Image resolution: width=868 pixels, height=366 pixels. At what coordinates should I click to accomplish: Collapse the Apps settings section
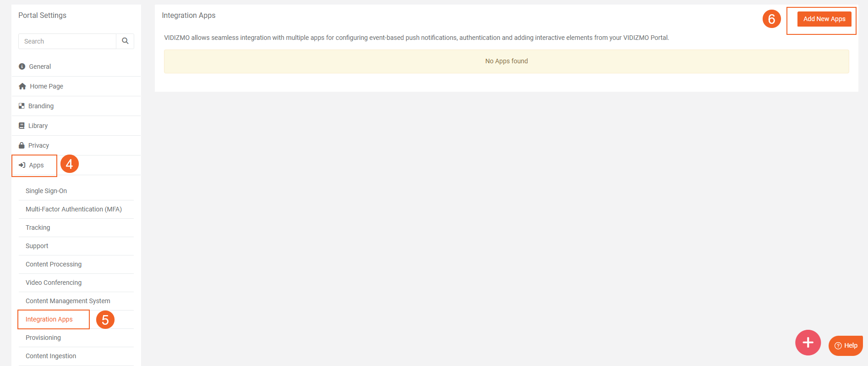[37, 165]
